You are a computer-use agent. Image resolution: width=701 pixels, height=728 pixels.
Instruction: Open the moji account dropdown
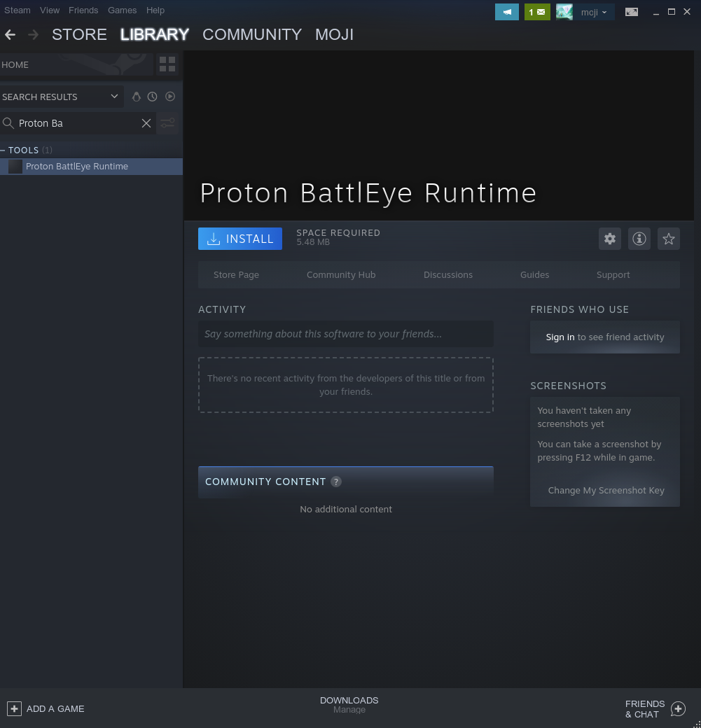click(594, 13)
